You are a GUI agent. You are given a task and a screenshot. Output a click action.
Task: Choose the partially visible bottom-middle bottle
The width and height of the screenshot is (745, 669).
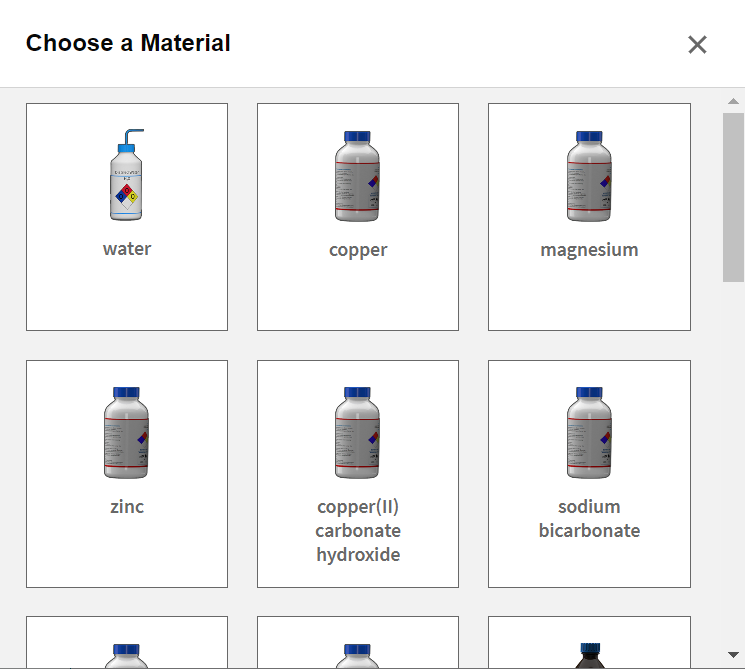358,656
